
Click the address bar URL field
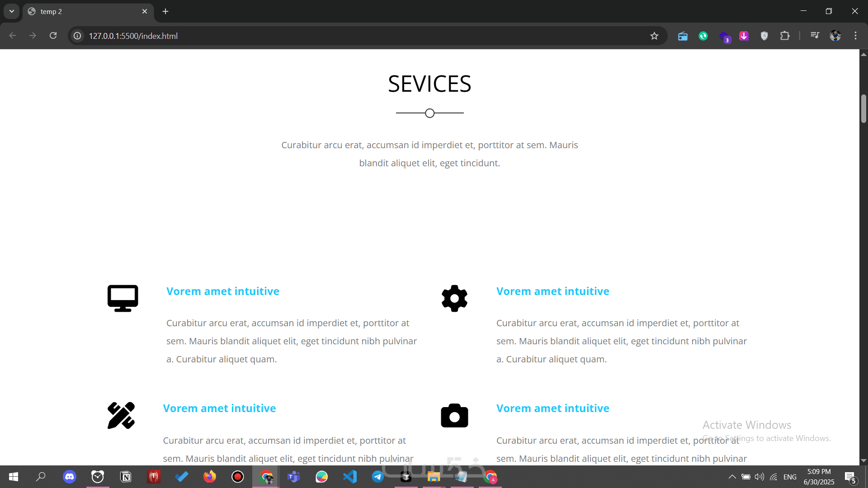pos(316,36)
